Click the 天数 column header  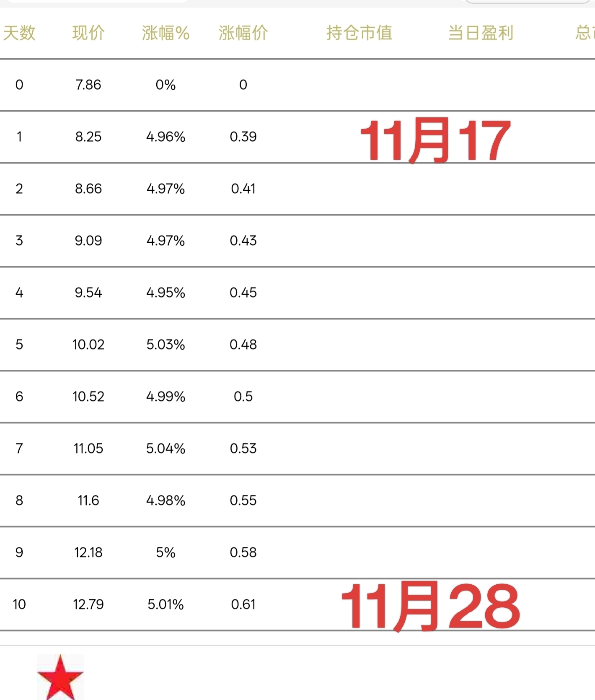coord(19,33)
